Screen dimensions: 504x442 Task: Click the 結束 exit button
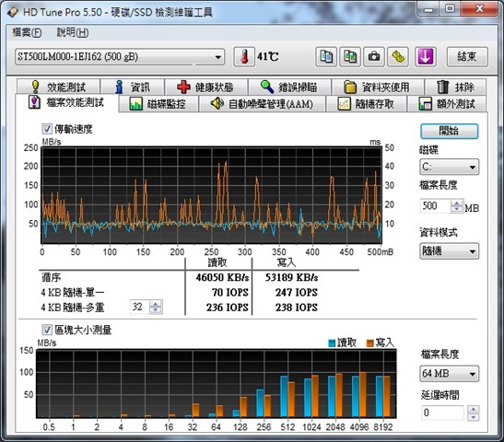(x=467, y=57)
